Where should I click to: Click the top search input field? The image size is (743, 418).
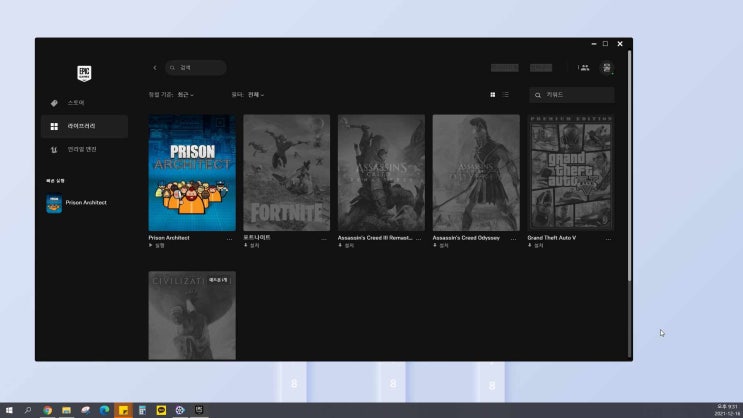197,68
